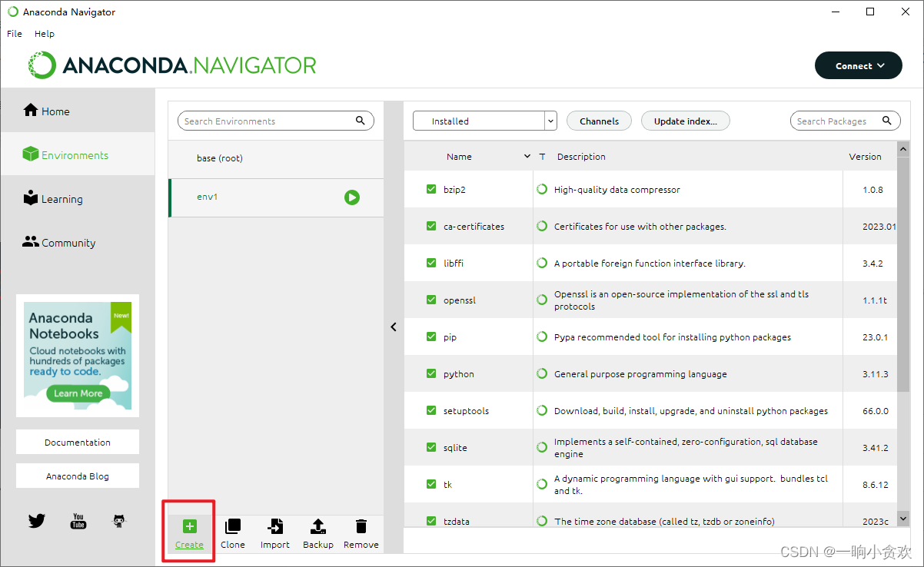Open the Help menu

click(45, 34)
